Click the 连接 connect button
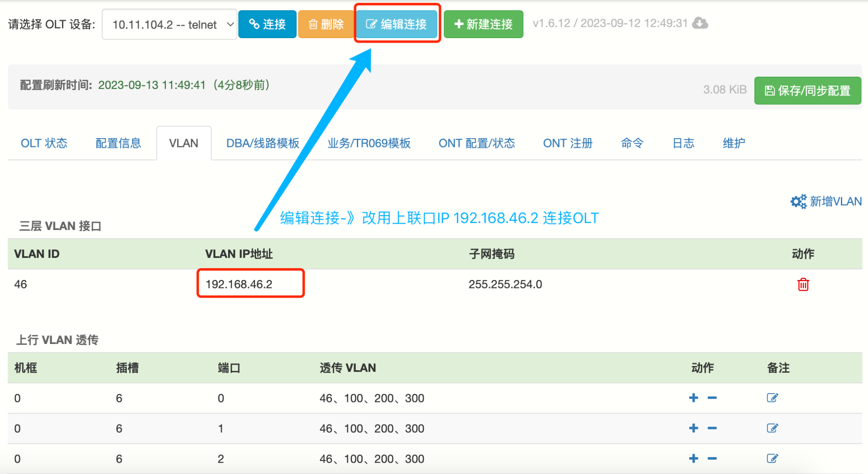The height and width of the screenshot is (474, 868). coord(267,24)
